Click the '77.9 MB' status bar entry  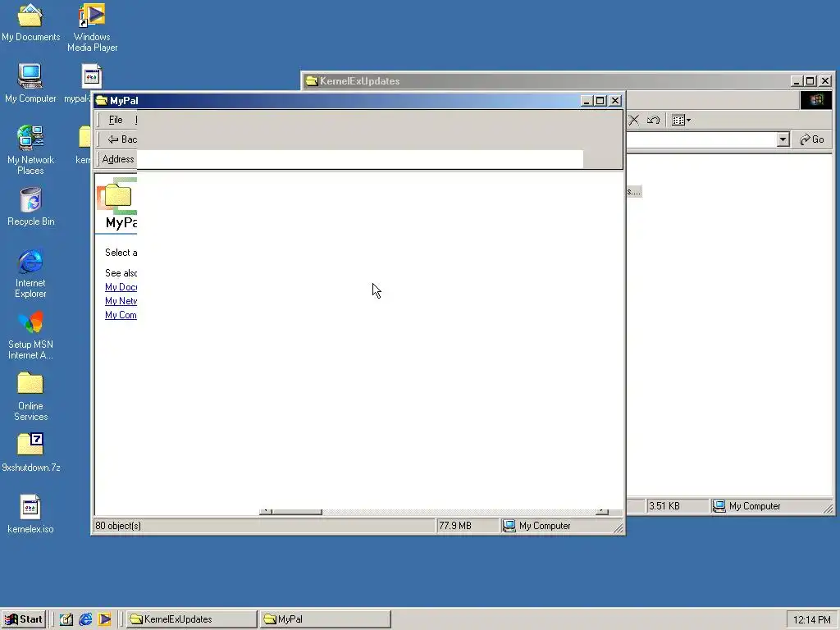pos(454,526)
